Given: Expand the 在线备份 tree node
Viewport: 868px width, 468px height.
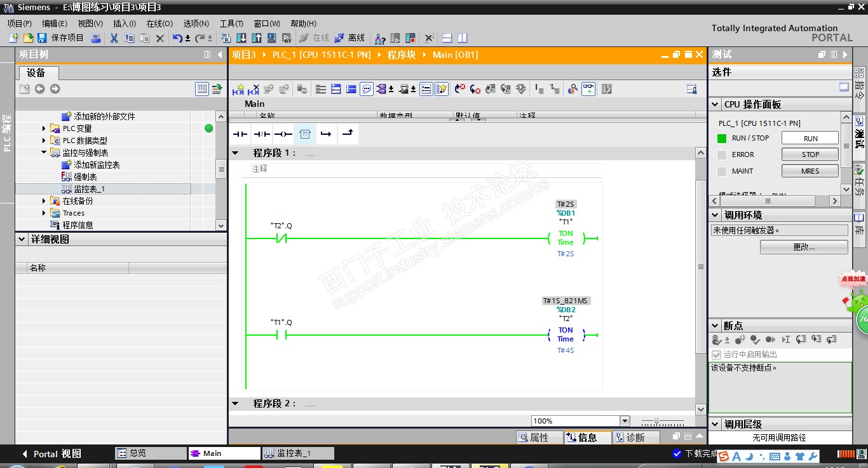Looking at the screenshot, I should (x=44, y=201).
